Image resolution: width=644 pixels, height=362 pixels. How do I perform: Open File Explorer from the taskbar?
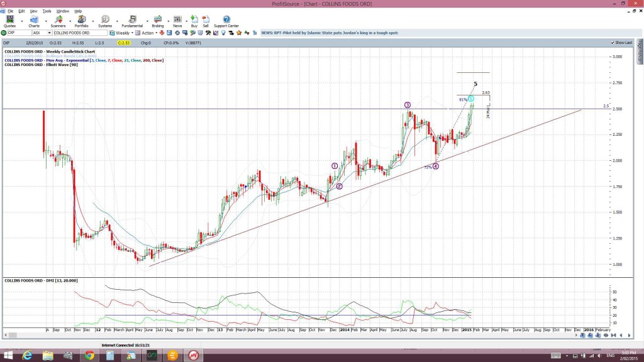click(48, 355)
